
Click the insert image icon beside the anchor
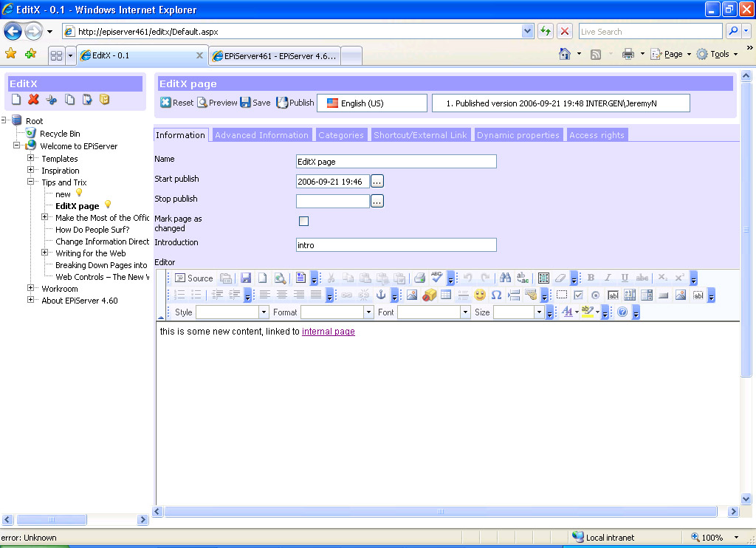[x=412, y=295]
